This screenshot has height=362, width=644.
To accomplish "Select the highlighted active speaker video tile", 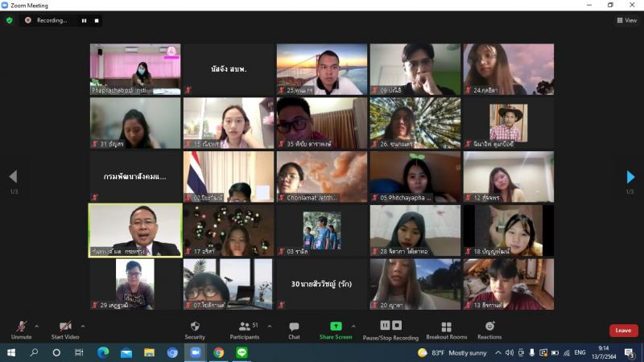I will click(x=135, y=230).
